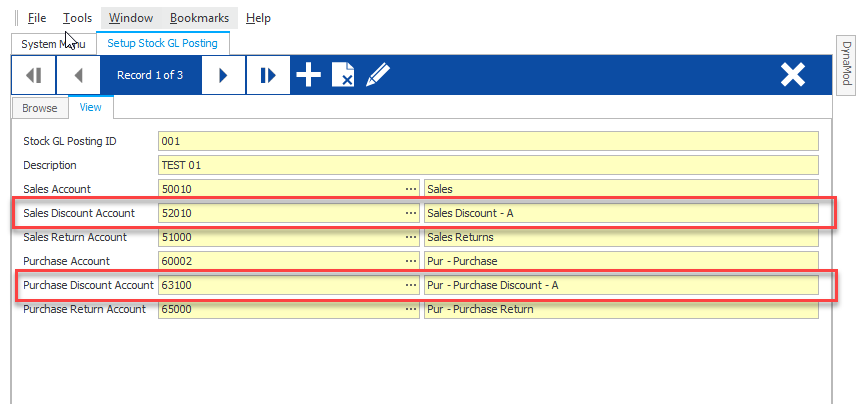Select the View tab
864x404 pixels.
pos(90,107)
